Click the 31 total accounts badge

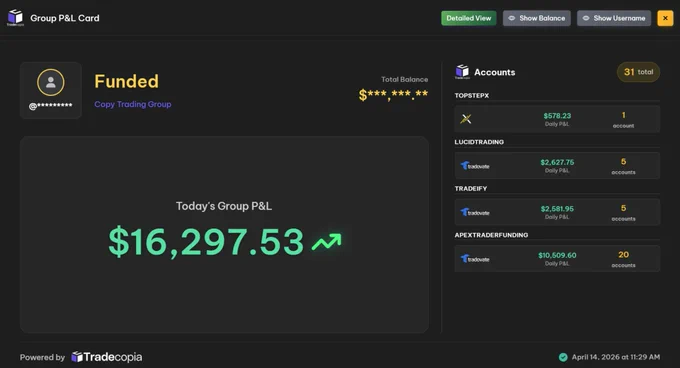pyautogui.click(x=638, y=72)
